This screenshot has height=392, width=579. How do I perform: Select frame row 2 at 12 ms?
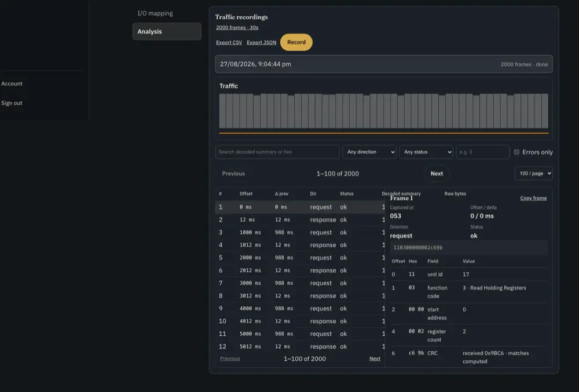(x=300, y=219)
